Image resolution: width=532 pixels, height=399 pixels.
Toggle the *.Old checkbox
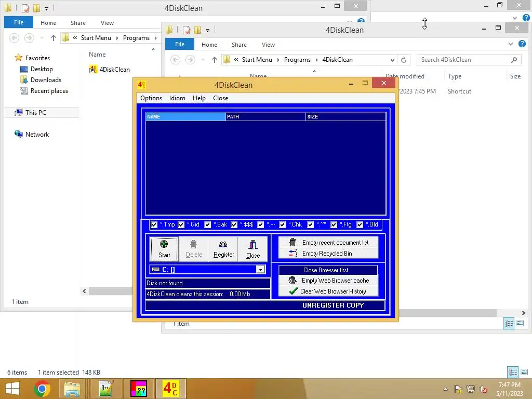[360, 224]
